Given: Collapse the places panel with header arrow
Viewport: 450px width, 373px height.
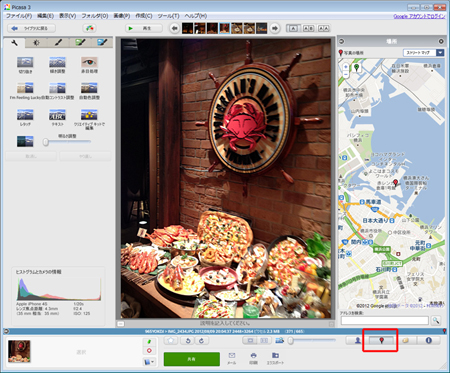Looking at the screenshot, I should tap(342, 41).
